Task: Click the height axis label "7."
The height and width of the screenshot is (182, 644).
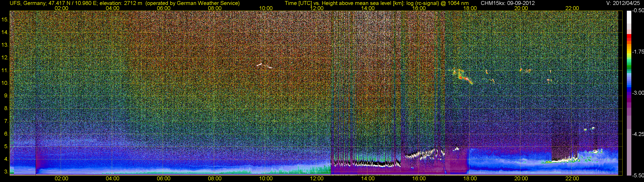Action: click(6, 121)
